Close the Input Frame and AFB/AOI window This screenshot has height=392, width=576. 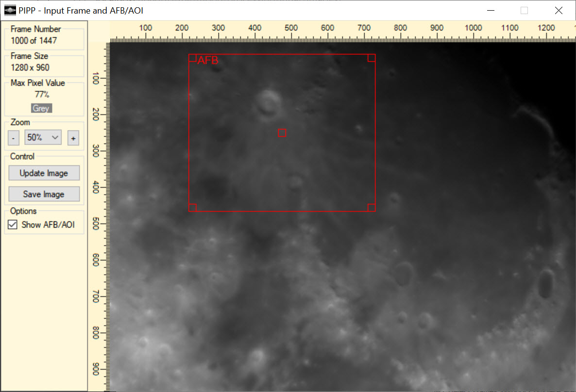(558, 10)
